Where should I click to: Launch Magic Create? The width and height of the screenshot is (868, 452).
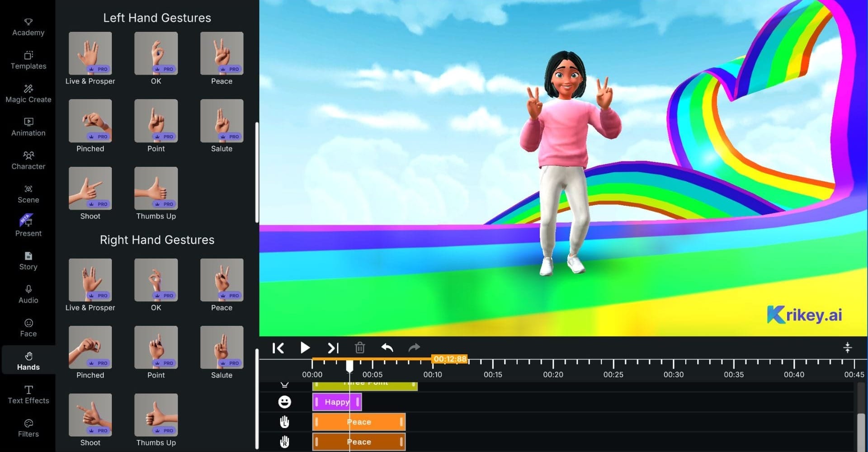(x=28, y=94)
